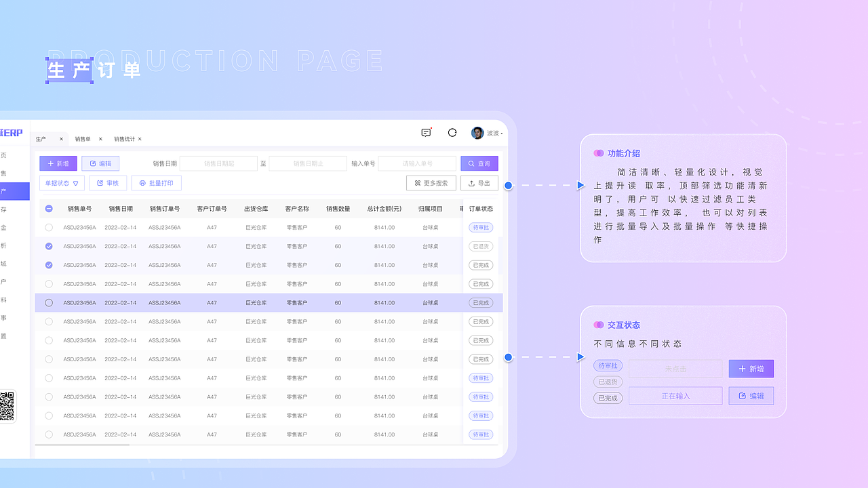Select the active 产 item in the sidebar
The width and height of the screenshot is (868, 488).
pyautogui.click(x=14, y=191)
